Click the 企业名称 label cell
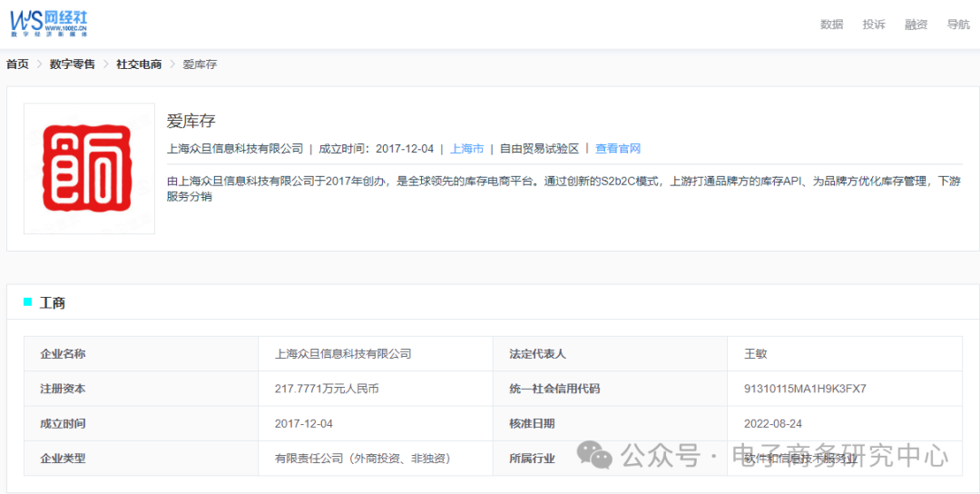 click(142, 354)
